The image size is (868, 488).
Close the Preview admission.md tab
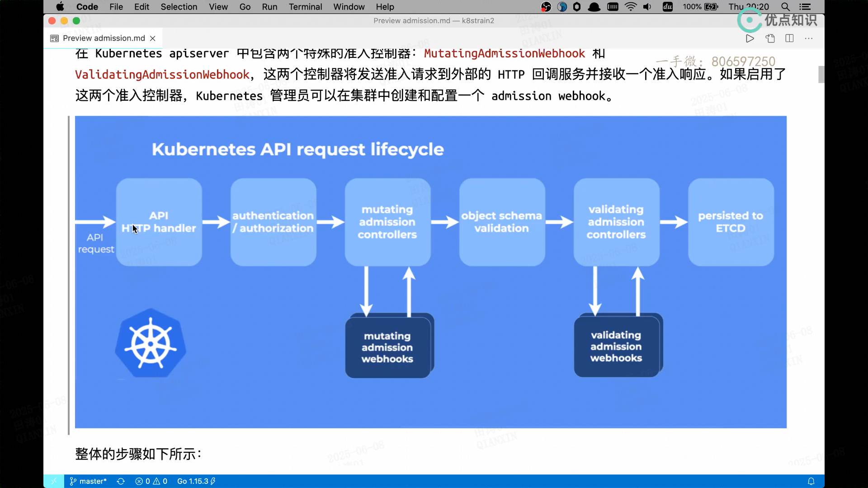click(153, 38)
